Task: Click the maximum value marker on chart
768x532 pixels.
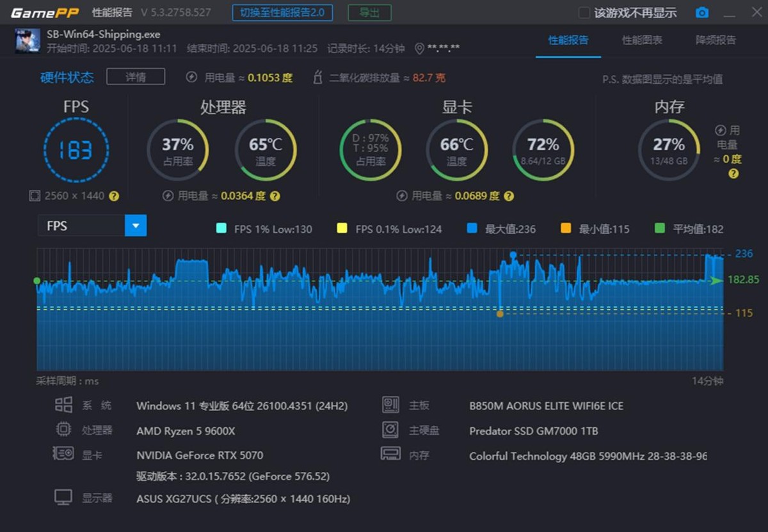Action: 513,254
